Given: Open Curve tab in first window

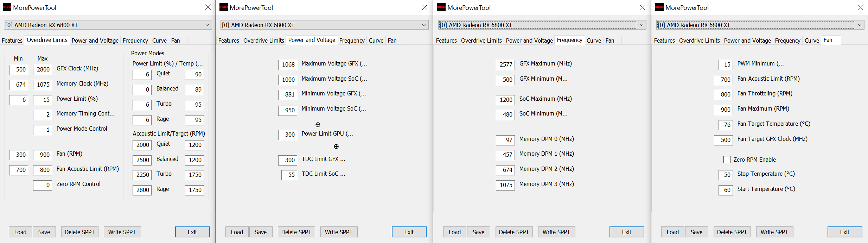Looking at the screenshot, I should (x=159, y=40).
